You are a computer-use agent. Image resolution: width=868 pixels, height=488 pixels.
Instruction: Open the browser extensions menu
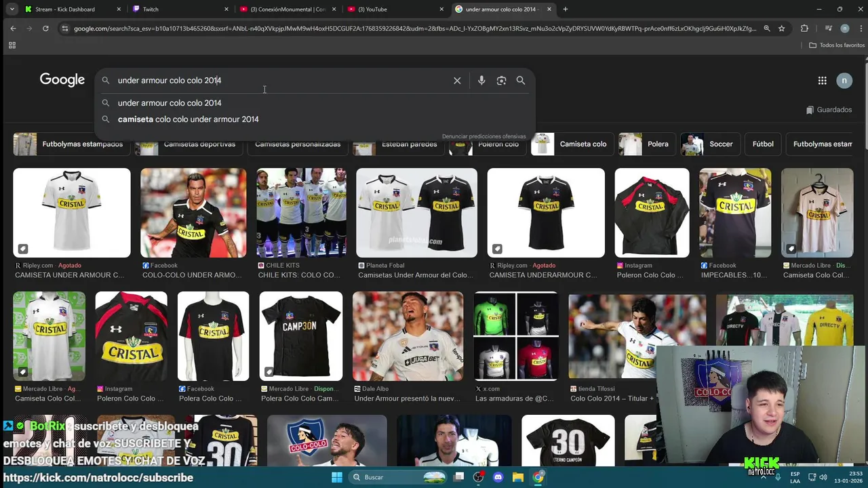tap(804, 28)
